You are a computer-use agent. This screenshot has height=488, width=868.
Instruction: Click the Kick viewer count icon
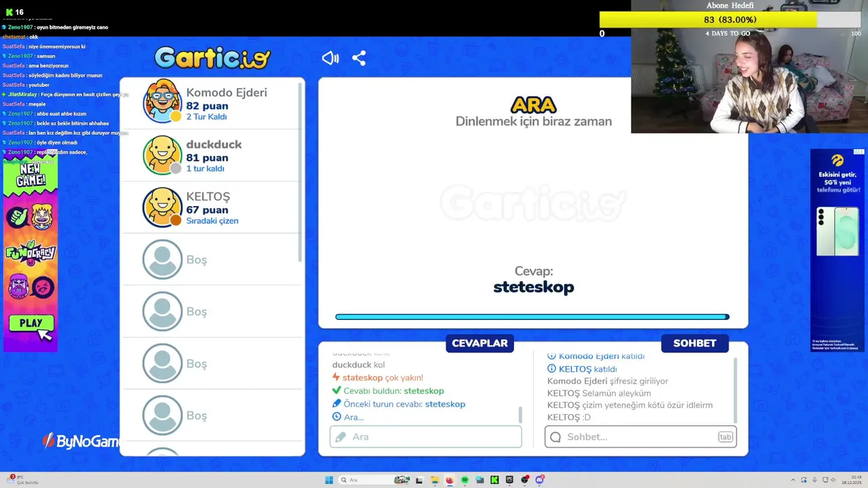pyautogui.click(x=9, y=12)
